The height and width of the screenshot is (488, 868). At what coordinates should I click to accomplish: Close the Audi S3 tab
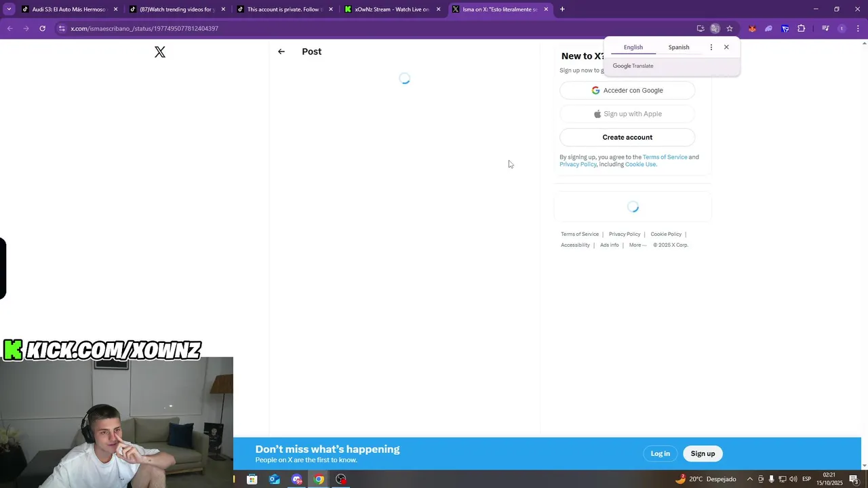[x=116, y=9]
